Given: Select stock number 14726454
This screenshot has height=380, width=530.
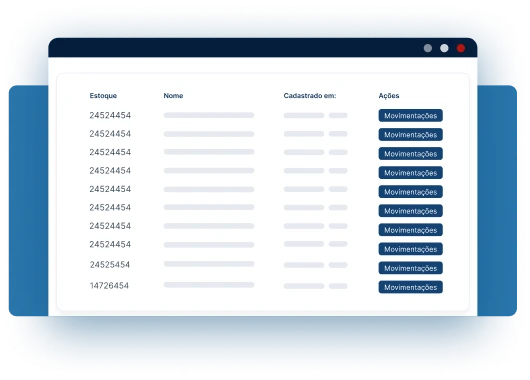Looking at the screenshot, I should [109, 286].
